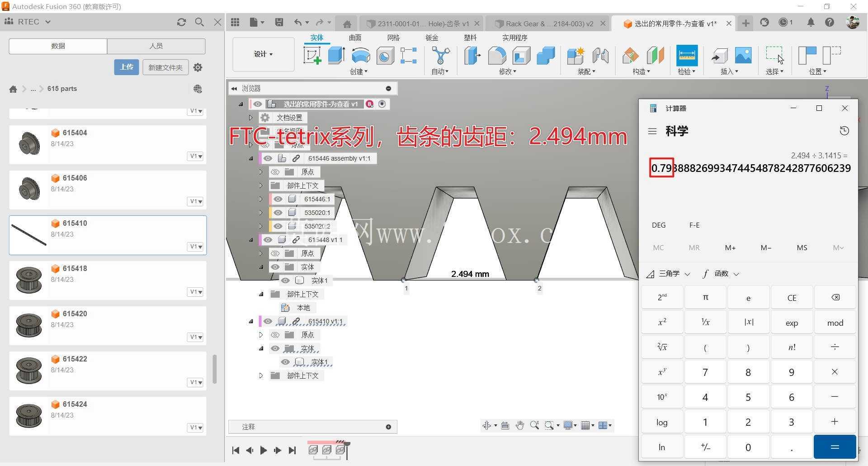This screenshot has width=868, height=466.
Task: Expand the 文档设置 tree node
Action: pyautogui.click(x=251, y=118)
